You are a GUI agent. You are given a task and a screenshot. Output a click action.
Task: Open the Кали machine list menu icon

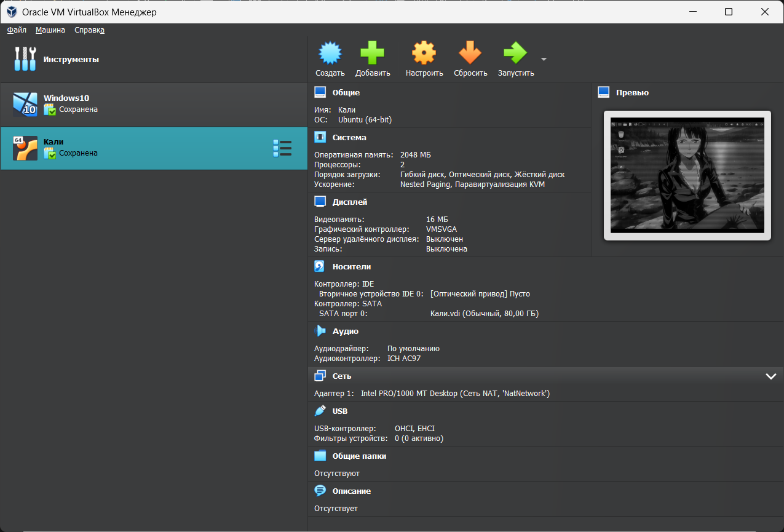point(282,148)
